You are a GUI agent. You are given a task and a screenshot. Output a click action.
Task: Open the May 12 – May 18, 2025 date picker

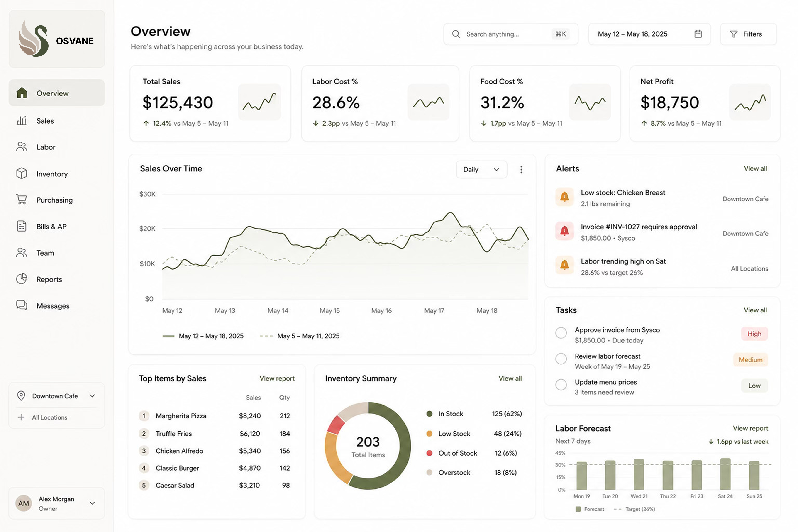[x=649, y=34]
